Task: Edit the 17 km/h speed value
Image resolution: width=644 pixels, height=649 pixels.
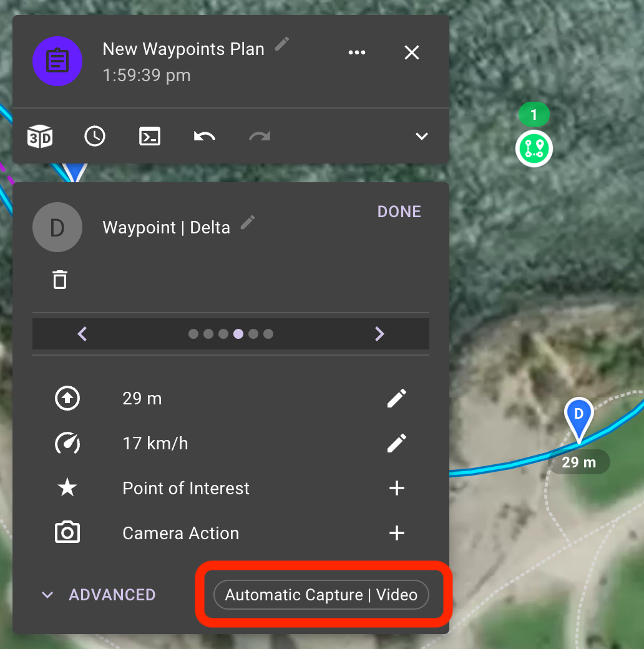Action: (396, 443)
